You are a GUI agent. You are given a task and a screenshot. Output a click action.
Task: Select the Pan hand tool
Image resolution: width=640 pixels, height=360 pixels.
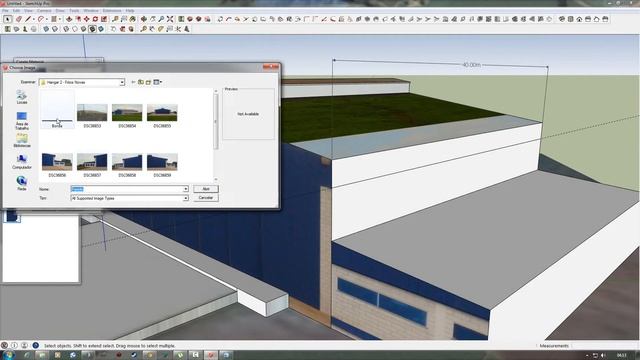tap(153, 19)
